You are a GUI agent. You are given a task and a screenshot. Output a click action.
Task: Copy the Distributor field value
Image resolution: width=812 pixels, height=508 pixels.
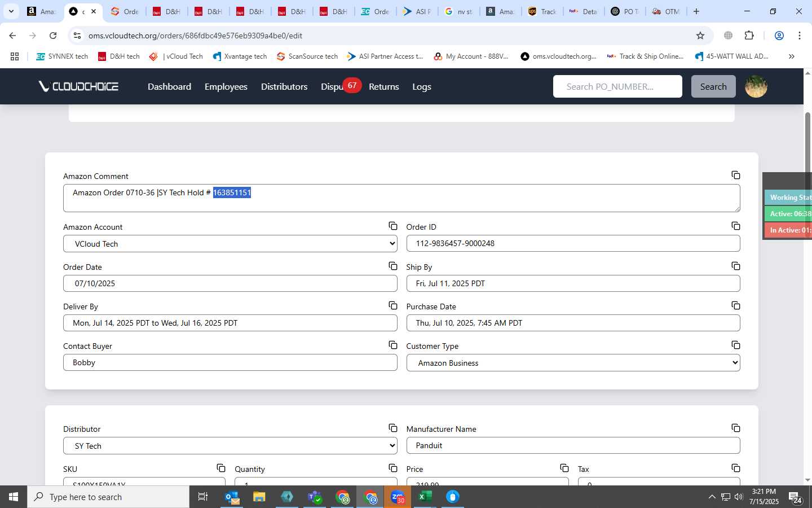pyautogui.click(x=393, y=428)
